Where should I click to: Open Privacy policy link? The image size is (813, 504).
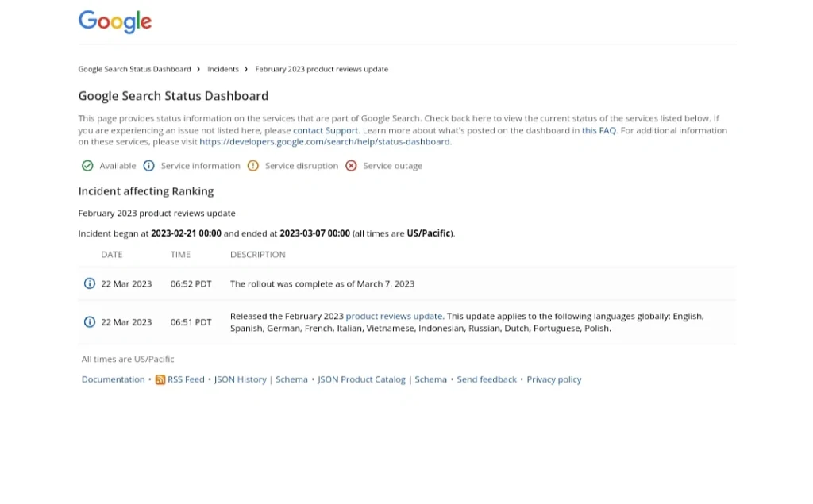tap(553, 379)
